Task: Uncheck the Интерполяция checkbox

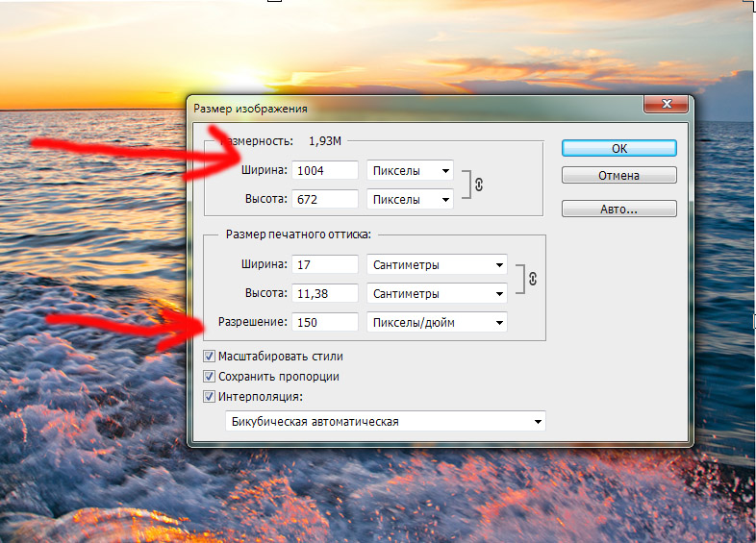Action: pyautogui.click(x=210, y=396)
